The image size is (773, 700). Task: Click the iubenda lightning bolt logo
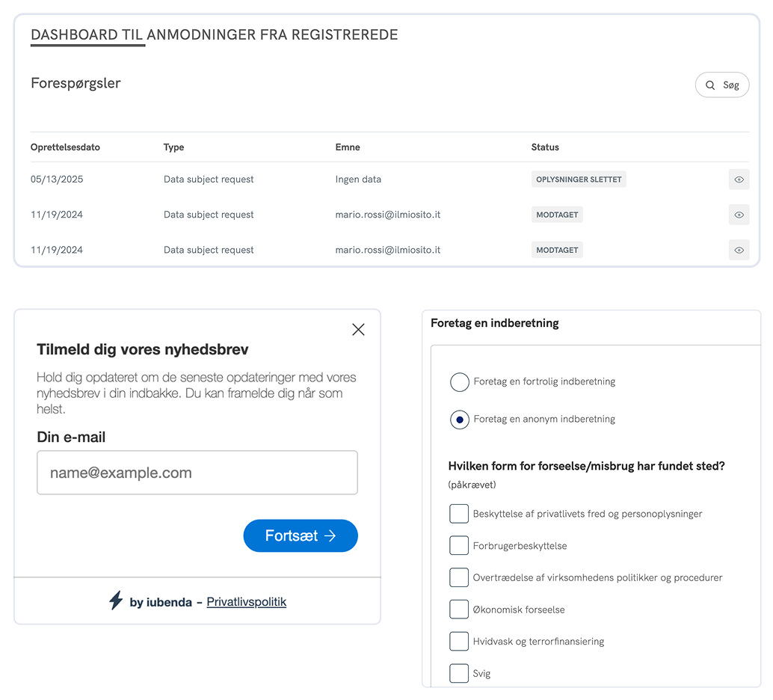pyautogui.click(x=116, y=601)
